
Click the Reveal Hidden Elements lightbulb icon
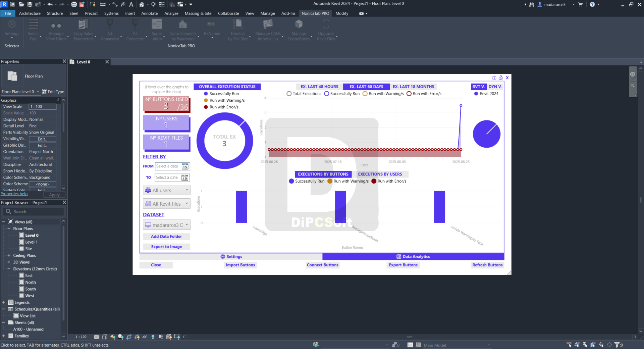coord(153,337)
